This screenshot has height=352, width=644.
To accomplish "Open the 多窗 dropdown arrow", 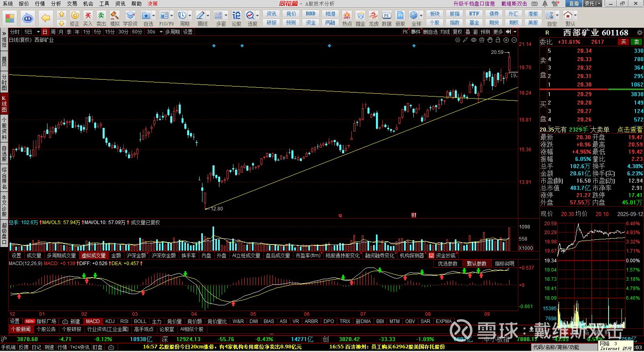I will [226, 16].
